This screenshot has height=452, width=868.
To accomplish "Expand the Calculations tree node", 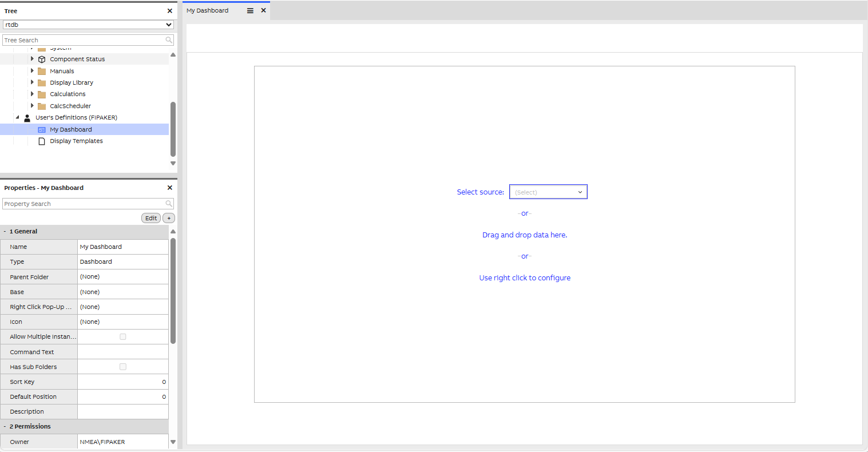I will pos(33,94).
